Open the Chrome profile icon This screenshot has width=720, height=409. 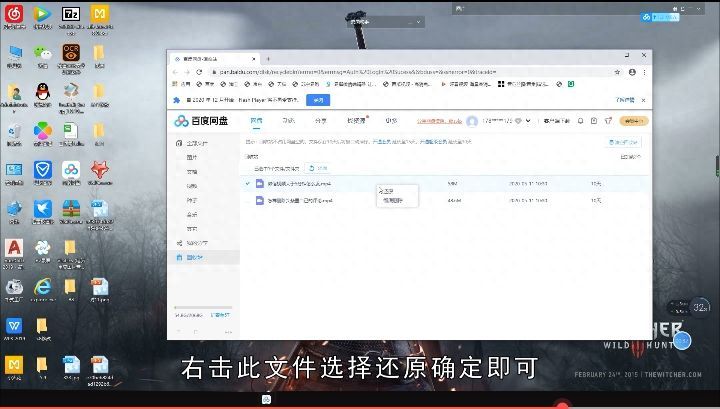pos(632,72)
